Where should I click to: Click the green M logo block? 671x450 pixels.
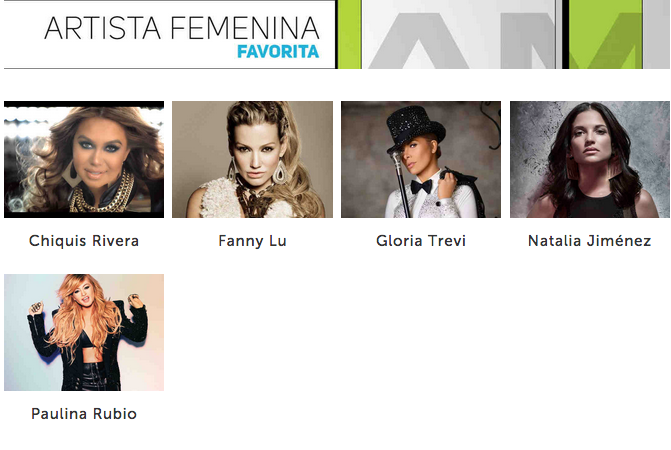tap(606, 34)
